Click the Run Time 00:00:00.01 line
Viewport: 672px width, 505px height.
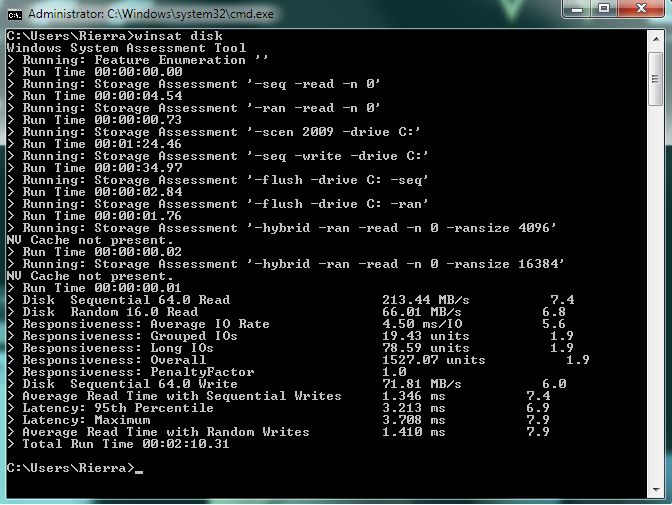coord(95,288)
